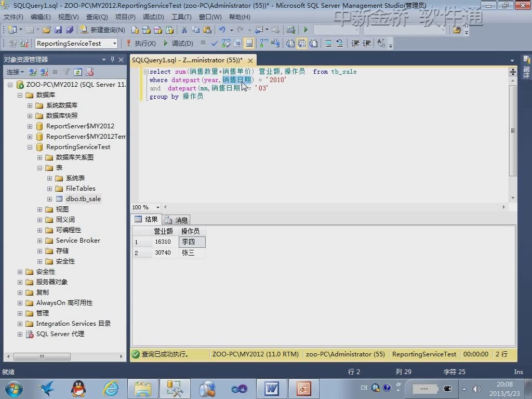Open the 帮助(H) menu
The image size is (532, 399).
click(x=240, y=17)
